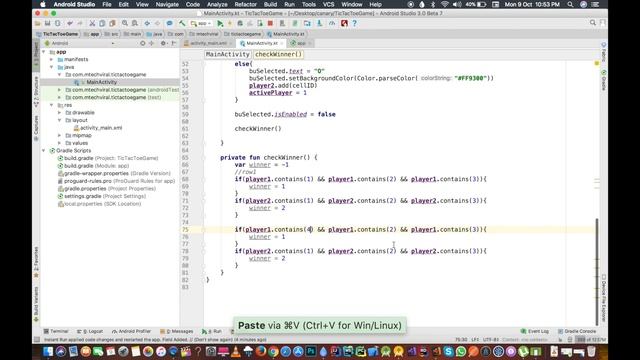The height and width of the screenshot is (360, 640).
Task: Click the Make Project hammer icon
Action: 182,24
